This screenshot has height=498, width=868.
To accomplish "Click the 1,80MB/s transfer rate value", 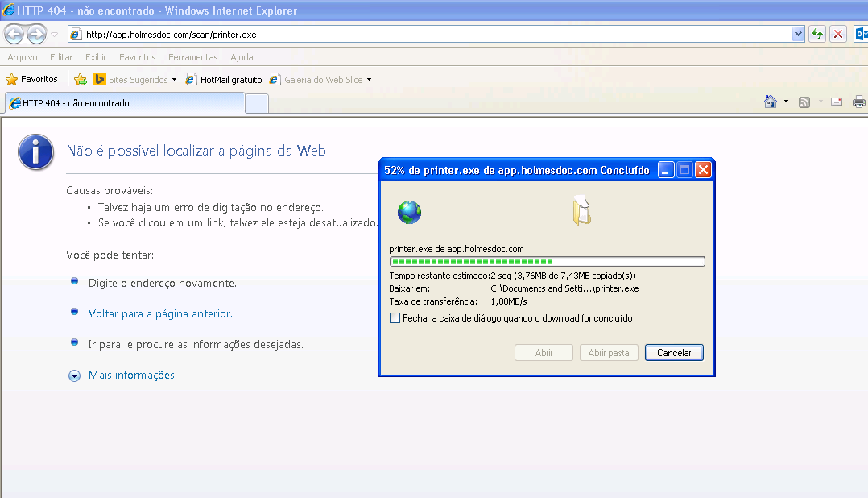I will pos(509,301).
